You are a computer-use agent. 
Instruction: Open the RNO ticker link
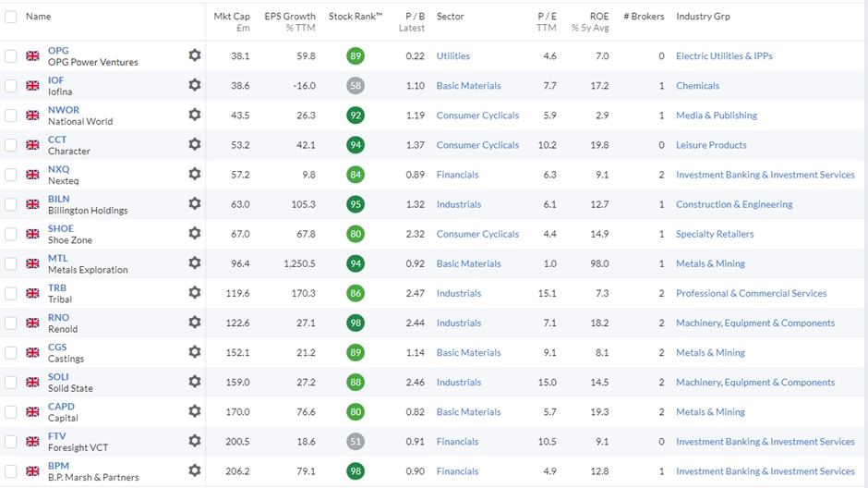pos(59,317)
